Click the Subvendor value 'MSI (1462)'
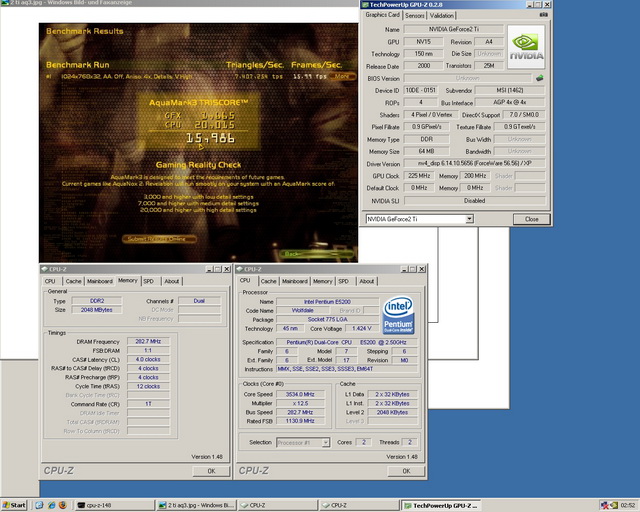Screen dimensions: 640x512 [510, 90]
